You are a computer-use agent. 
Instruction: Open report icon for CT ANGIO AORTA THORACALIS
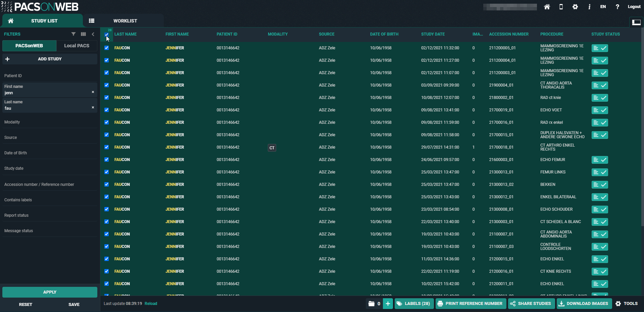click(x=596, y=85)
